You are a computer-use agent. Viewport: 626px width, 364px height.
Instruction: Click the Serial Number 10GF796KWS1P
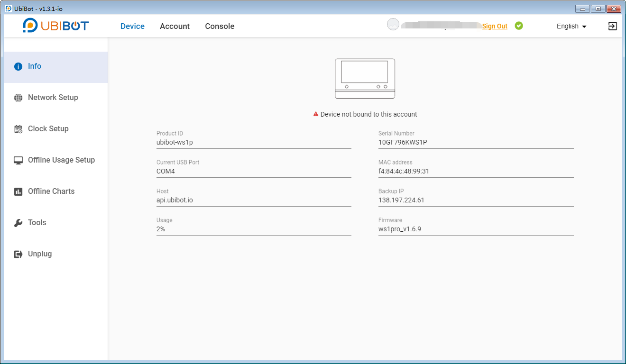[x=476, y=142]
